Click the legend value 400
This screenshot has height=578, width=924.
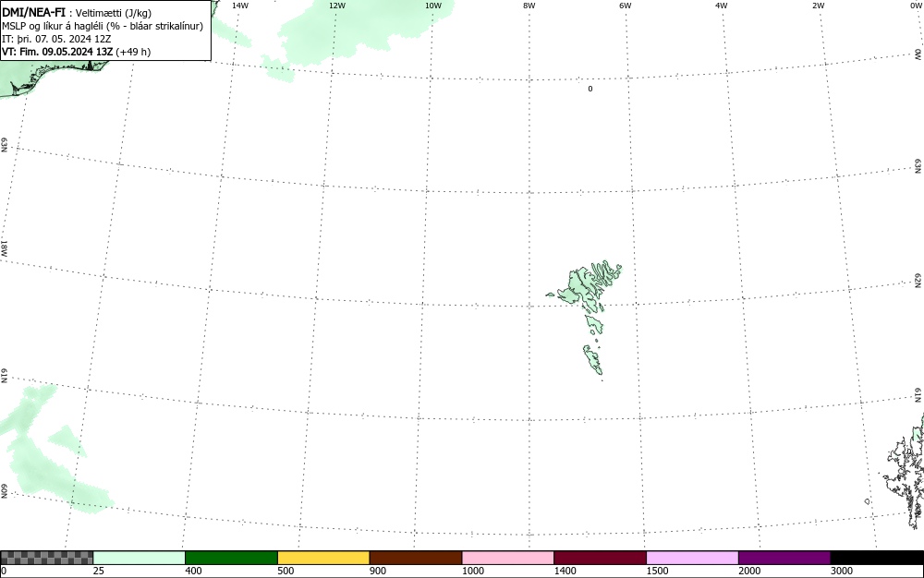tap(193, 571)
